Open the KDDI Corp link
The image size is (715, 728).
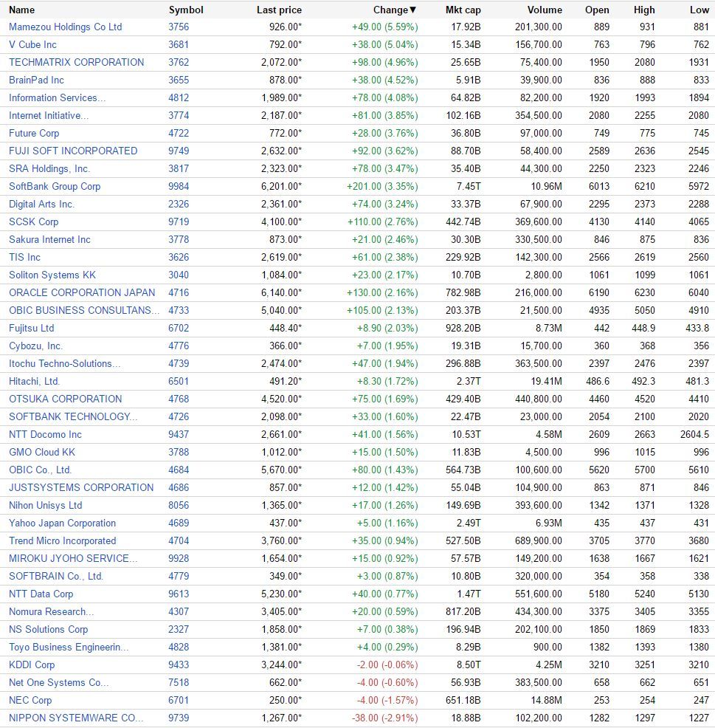(x=32, y=665)
